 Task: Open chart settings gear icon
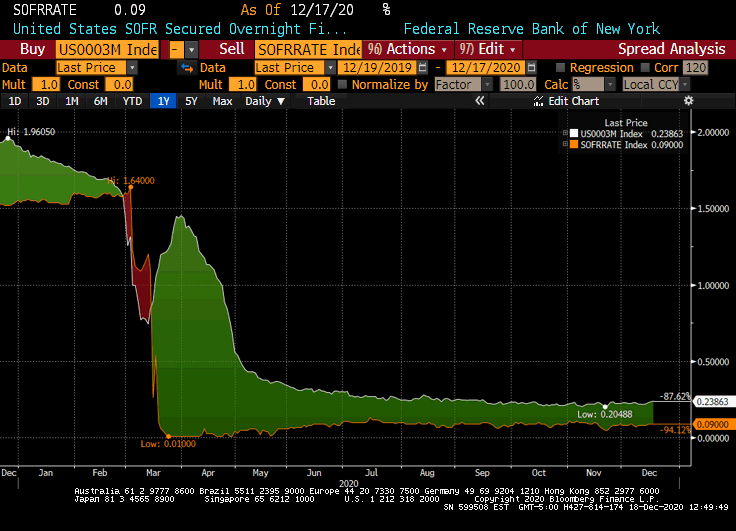click(x=688, y=100)
